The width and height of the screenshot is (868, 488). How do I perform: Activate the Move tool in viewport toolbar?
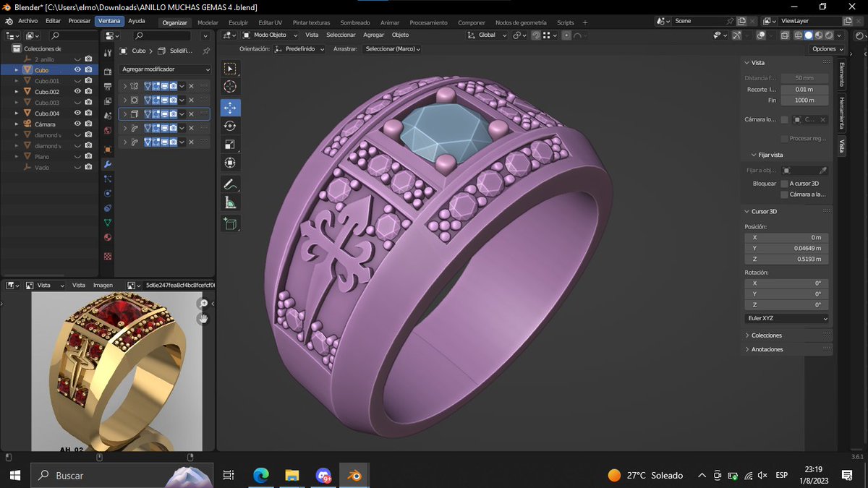point(230,108)
